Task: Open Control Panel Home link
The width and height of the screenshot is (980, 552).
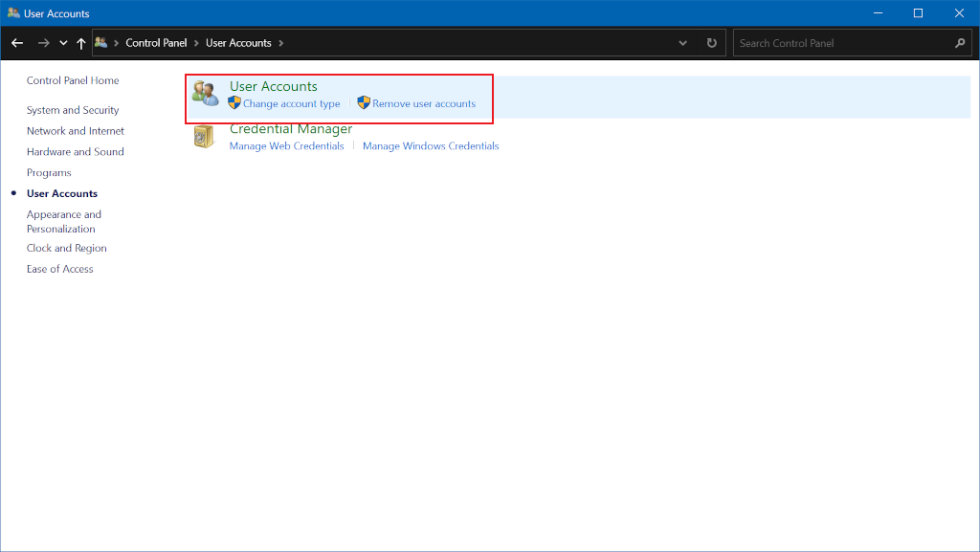Action: pyautogui.click(x=73, y=80)
